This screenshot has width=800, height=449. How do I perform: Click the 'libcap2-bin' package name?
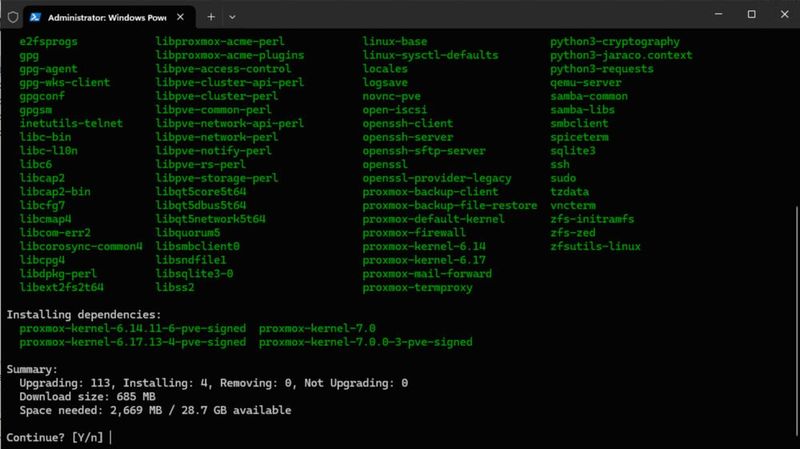55,191
